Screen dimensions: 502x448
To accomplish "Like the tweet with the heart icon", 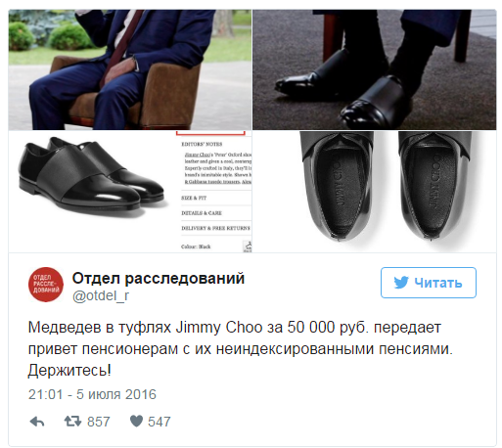I will [136, 421].
